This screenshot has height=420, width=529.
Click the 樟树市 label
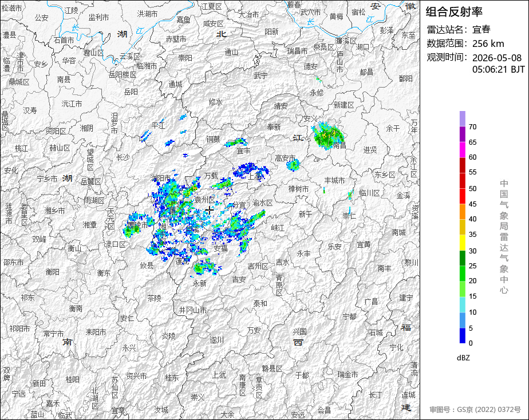[298, 189]
